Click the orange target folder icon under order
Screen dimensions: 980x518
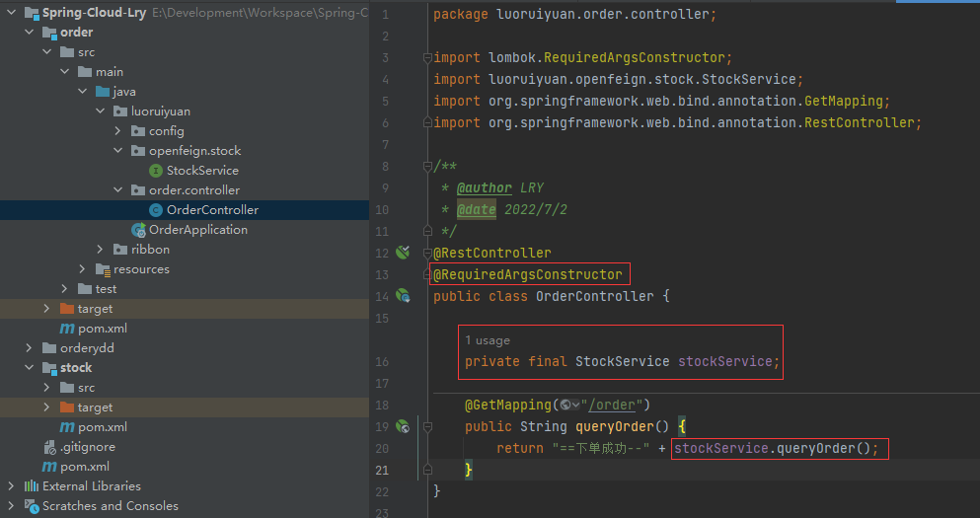(67, 309)
